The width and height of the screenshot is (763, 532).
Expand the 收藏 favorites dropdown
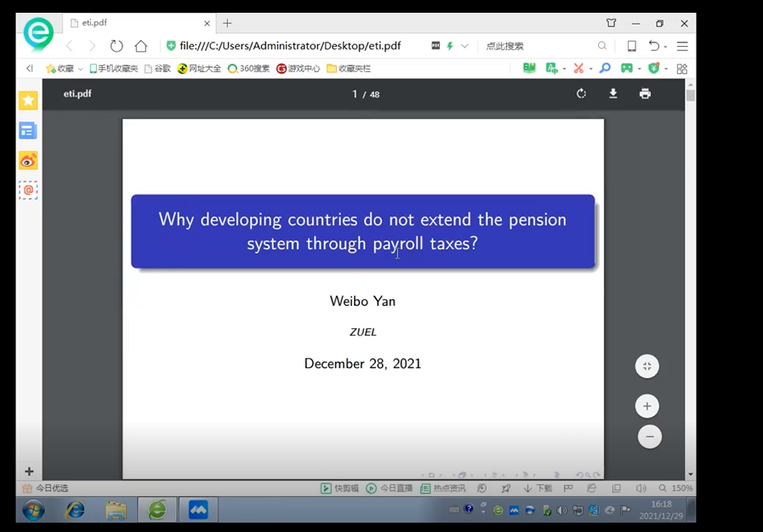65,68
